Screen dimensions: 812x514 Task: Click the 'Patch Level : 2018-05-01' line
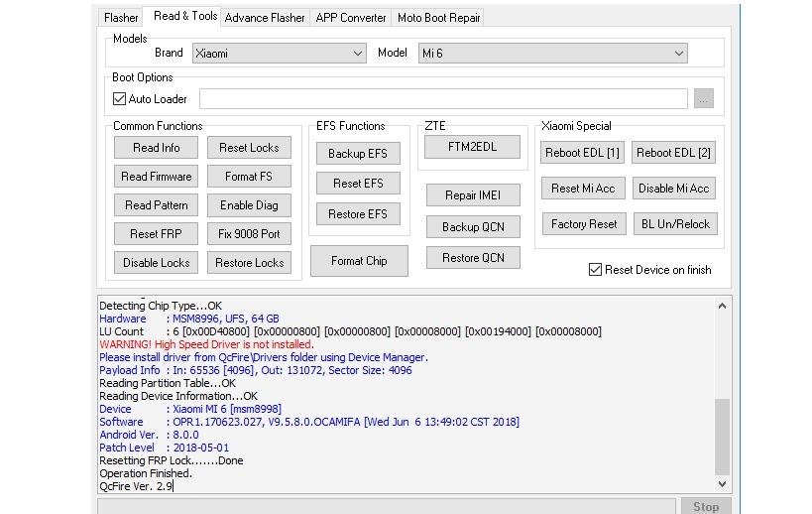(165, 448)
